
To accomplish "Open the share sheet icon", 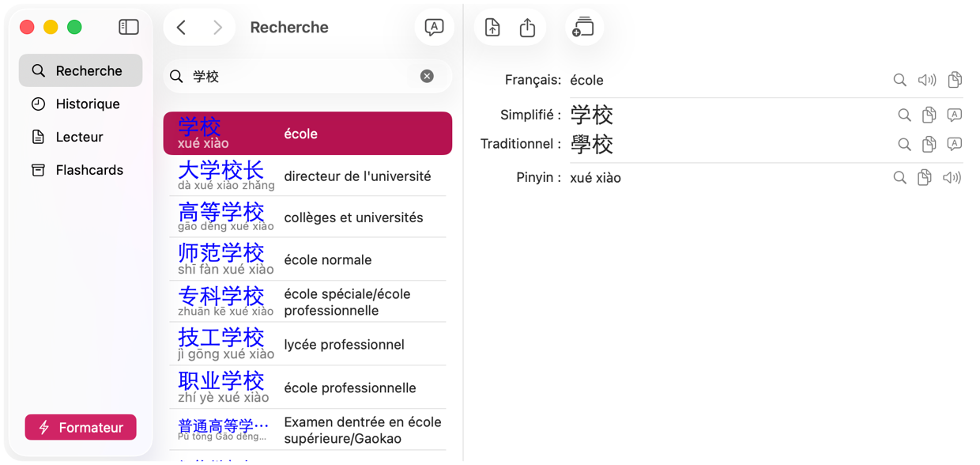I will [x=527, y=28].
